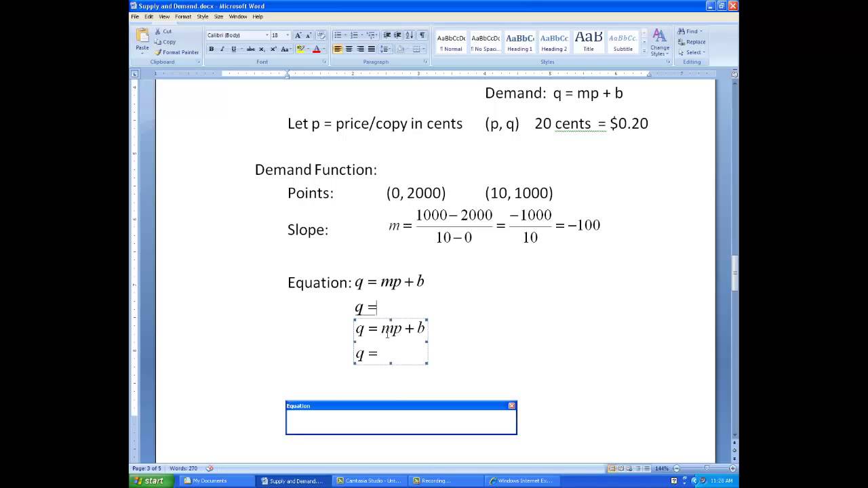Screen dimensions: 868x488
Task: Apply the Normal style
Action: coord(451,42)
